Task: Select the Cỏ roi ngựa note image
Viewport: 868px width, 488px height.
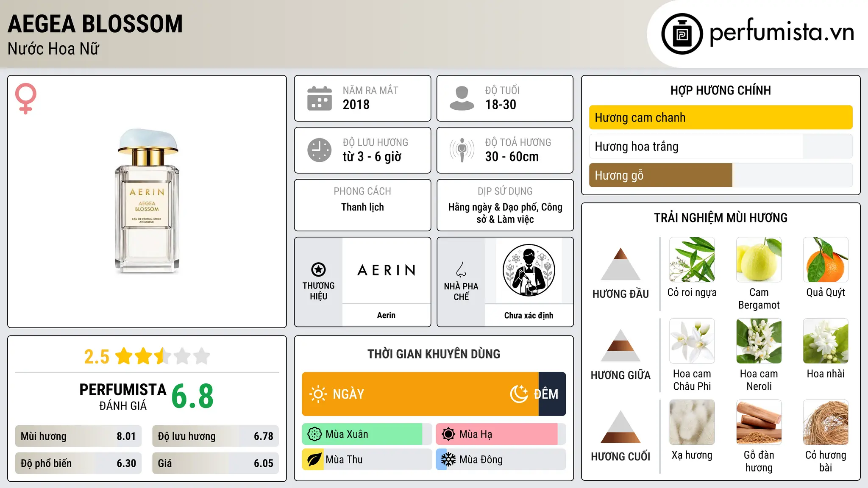Action: [x=692, y=260]
